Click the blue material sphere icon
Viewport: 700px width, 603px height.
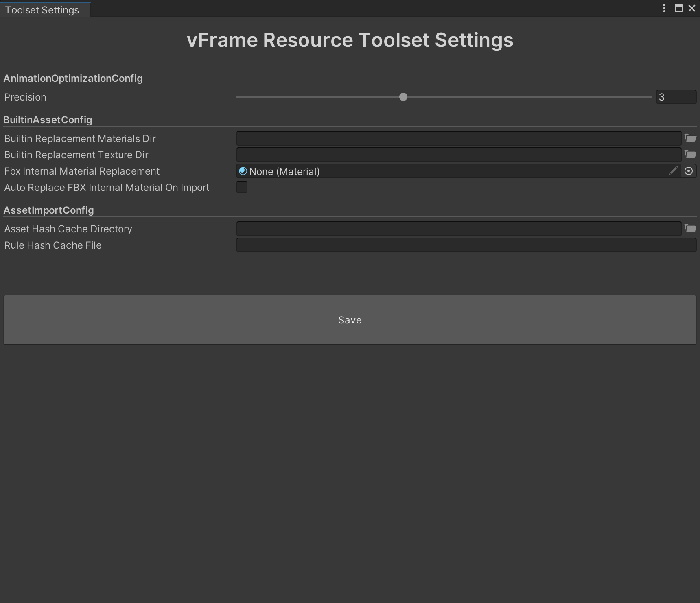243,171
